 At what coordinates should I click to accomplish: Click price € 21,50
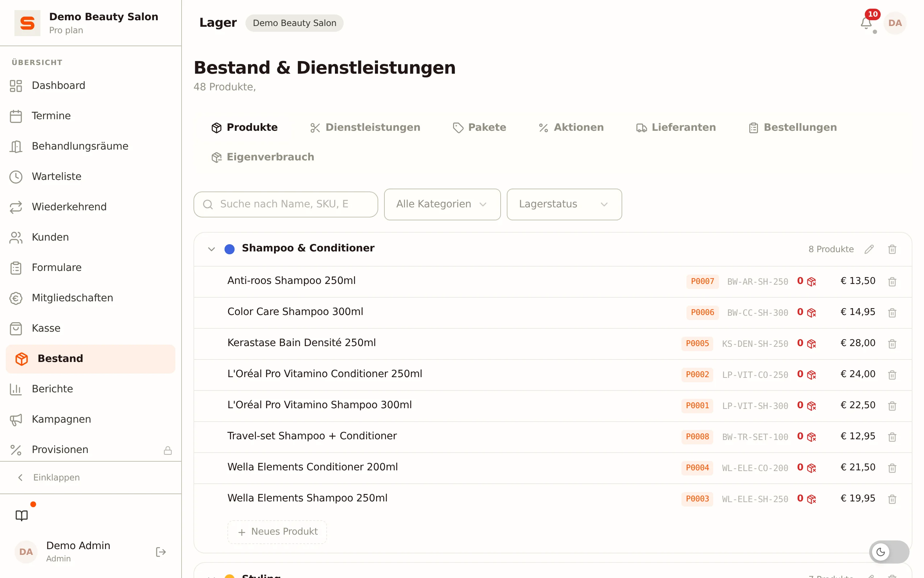[x=858, y=467]
